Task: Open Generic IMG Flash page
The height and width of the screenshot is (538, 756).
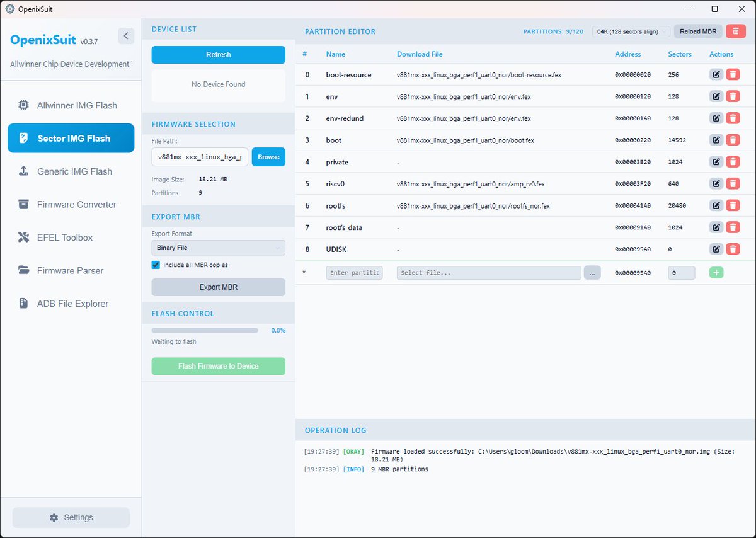Action: point(71,171)
